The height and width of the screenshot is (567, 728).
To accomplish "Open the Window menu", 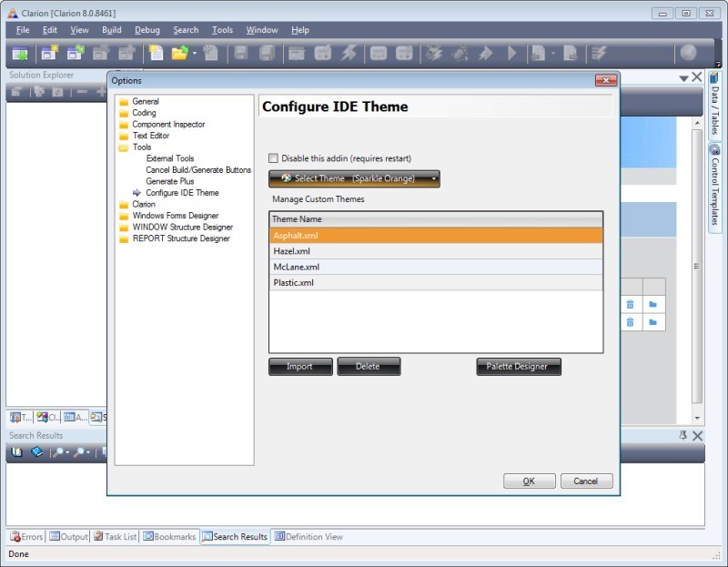I will coord(262,30).
